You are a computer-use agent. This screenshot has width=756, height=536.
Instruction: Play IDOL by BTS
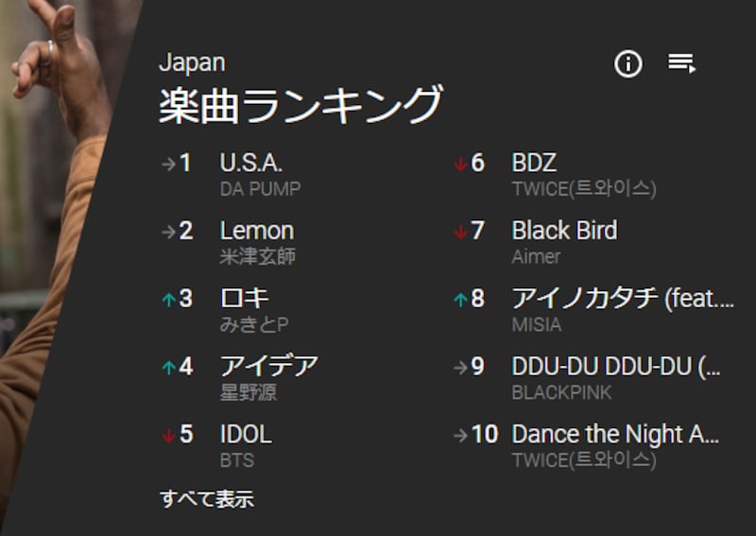[x=246, y=434]
